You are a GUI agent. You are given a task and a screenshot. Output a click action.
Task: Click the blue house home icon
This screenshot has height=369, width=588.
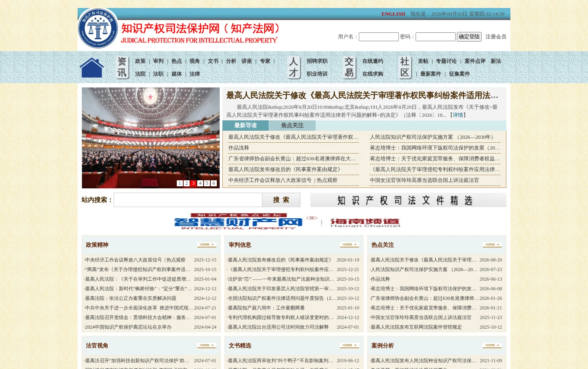92,68
